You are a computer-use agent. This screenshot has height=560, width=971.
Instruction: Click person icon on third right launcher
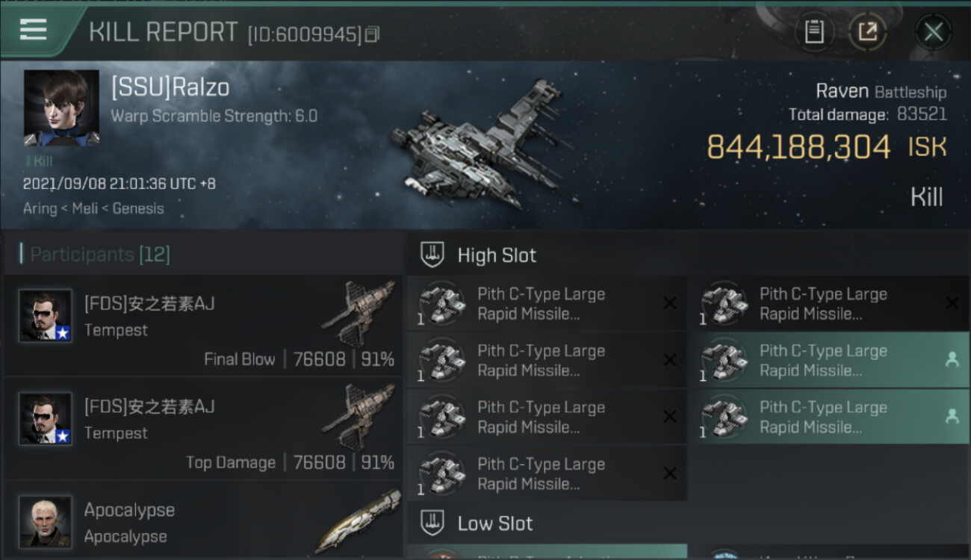pos(952,416)
